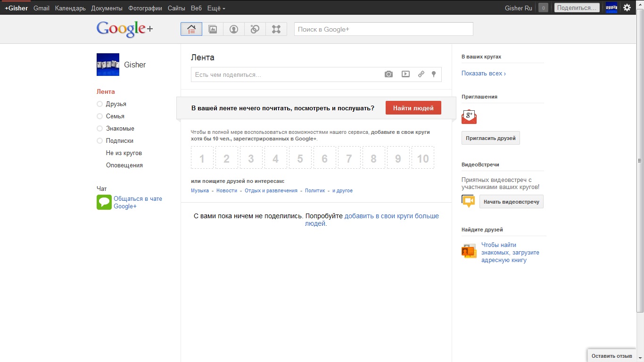The width and height of the screenshot is (644, 362).
Task: Open the Games icon in toolbar
Action: 276,29
